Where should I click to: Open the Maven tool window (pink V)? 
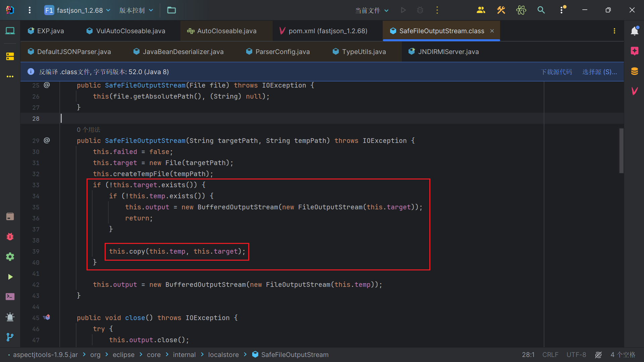click(634, 91)
